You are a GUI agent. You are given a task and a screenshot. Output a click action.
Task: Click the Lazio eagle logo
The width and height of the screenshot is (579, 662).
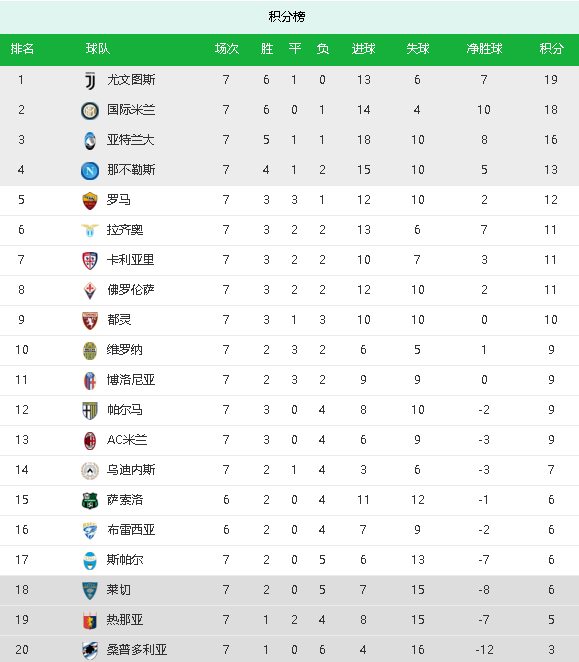(x=90, y=231)
